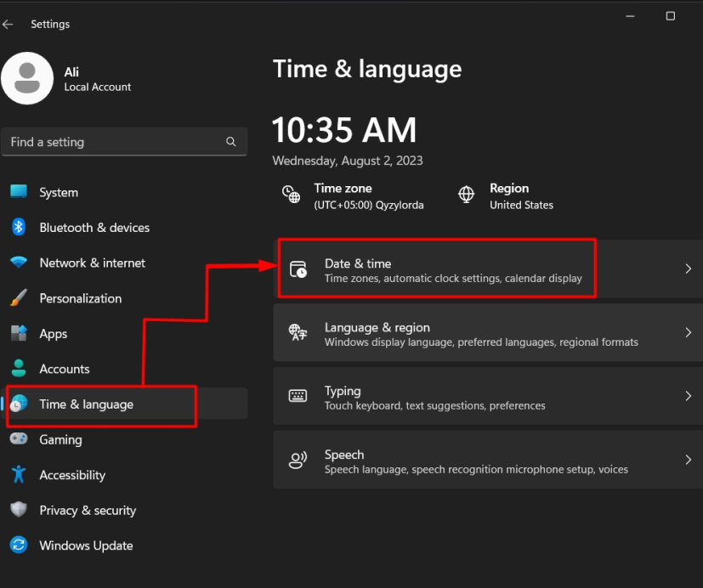Click the Region globe icon
The height and width of the screenshot is (588, 703).
coord(467,195)
